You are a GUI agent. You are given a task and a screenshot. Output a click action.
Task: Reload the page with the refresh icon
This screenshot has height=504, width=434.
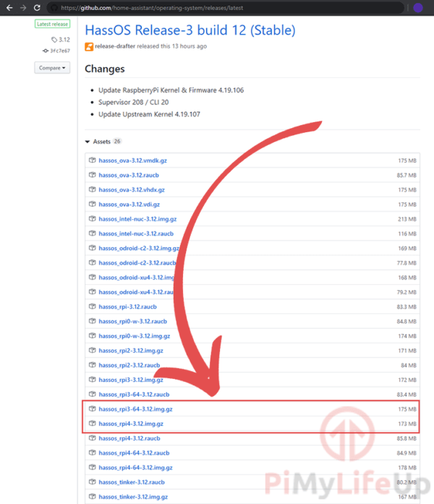point(37,8)
